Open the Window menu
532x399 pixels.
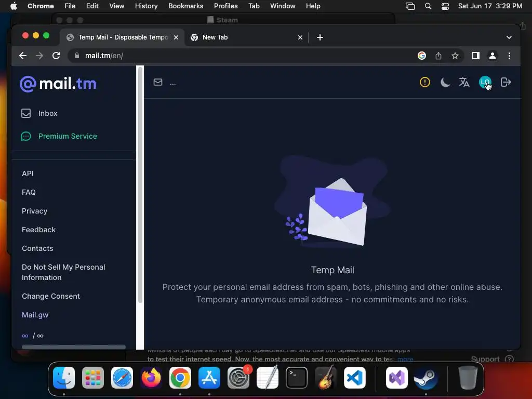coord(283,6)
